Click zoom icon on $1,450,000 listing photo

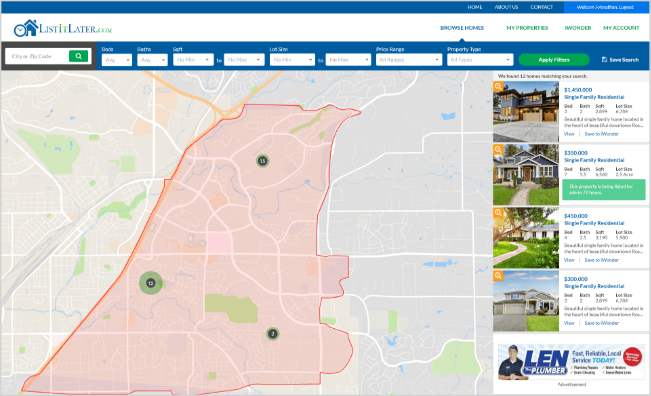tap(498, 86)
